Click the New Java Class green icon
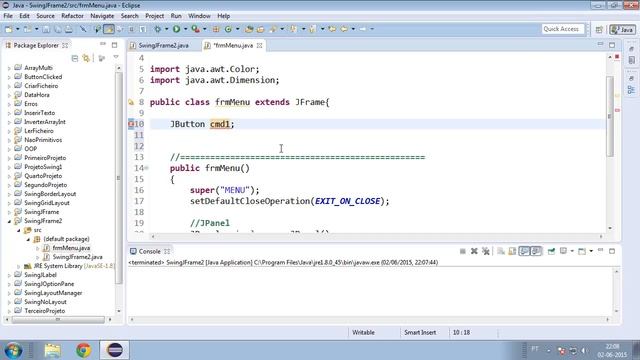Viewport: 640px width, 360px height. coord(228,29)
